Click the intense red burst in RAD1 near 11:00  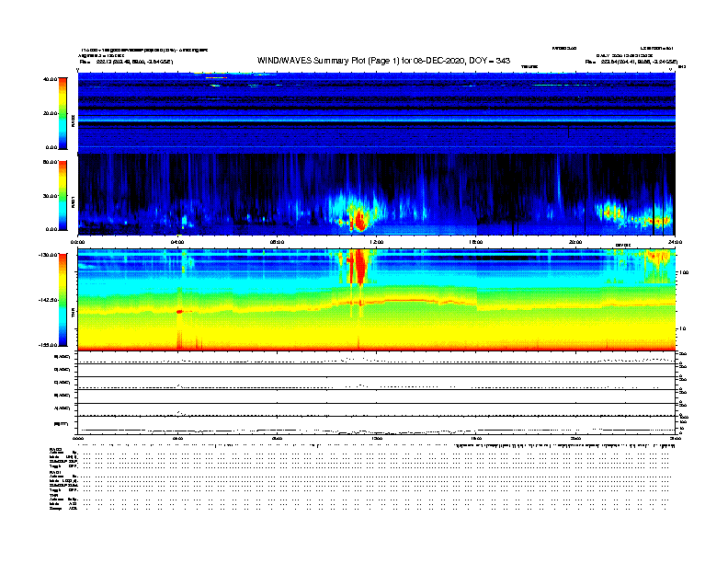(x=359, y=219)
